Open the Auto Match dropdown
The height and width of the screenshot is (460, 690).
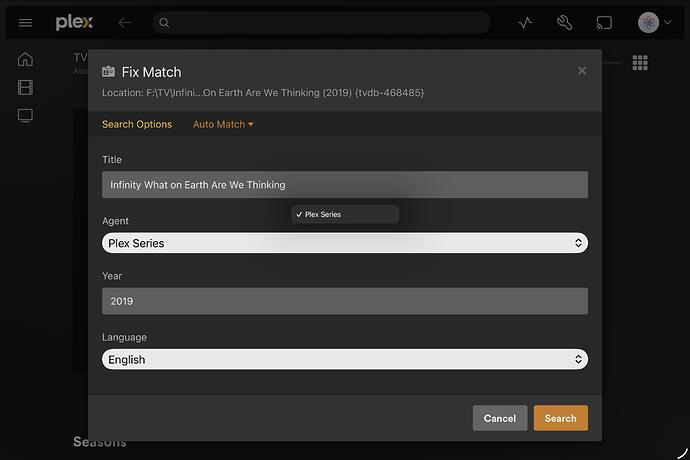(223, 124)
